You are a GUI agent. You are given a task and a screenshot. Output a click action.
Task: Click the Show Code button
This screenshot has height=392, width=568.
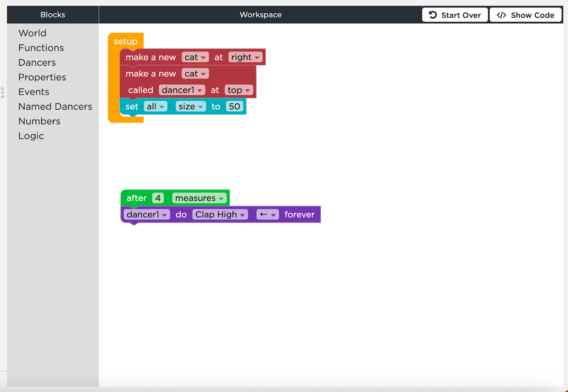pyautogui.click(x=525, y=15)
